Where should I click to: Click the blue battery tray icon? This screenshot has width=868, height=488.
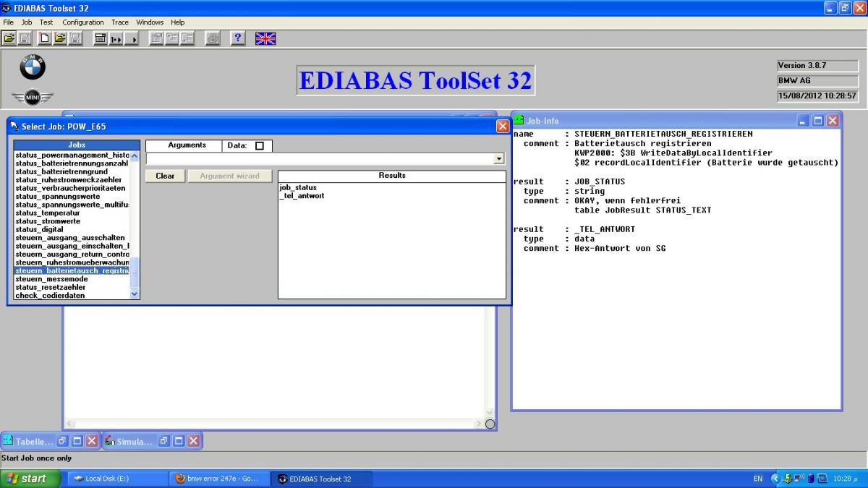coord(811,479)
